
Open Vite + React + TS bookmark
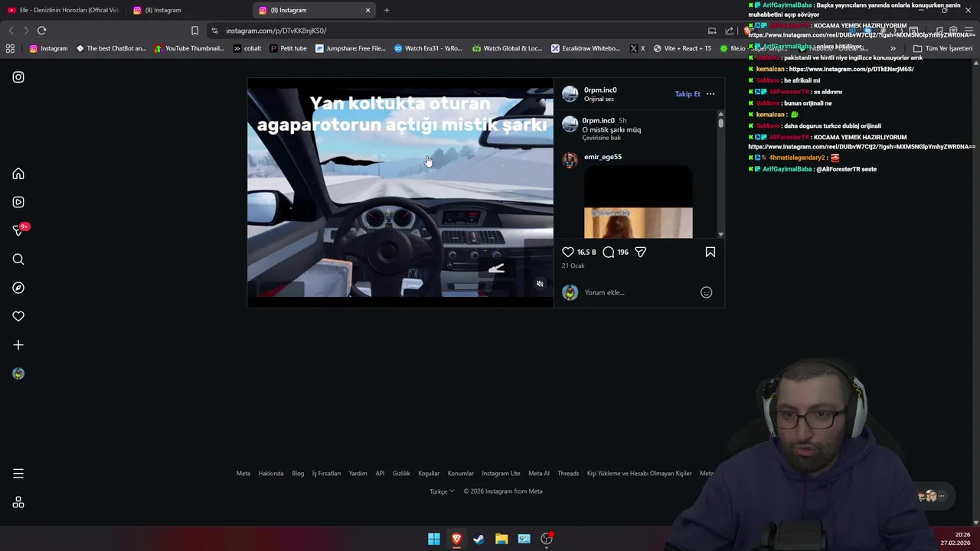coord(682,48)
